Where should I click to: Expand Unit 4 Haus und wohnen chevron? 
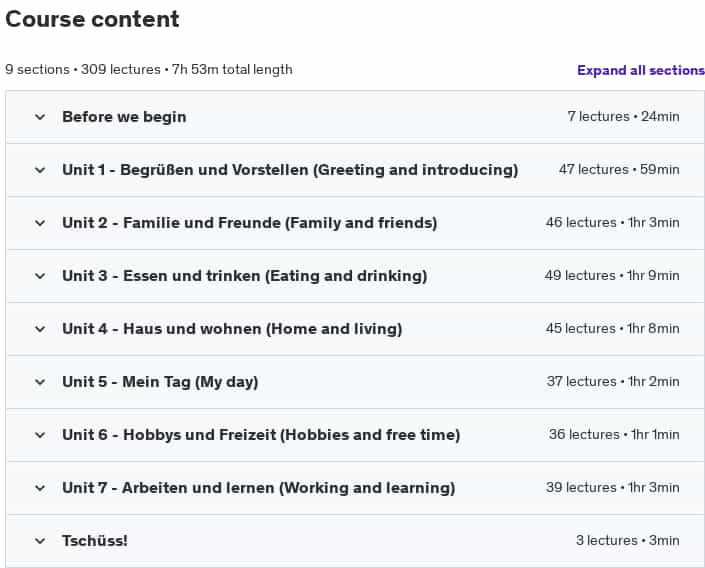click(40, 329)
